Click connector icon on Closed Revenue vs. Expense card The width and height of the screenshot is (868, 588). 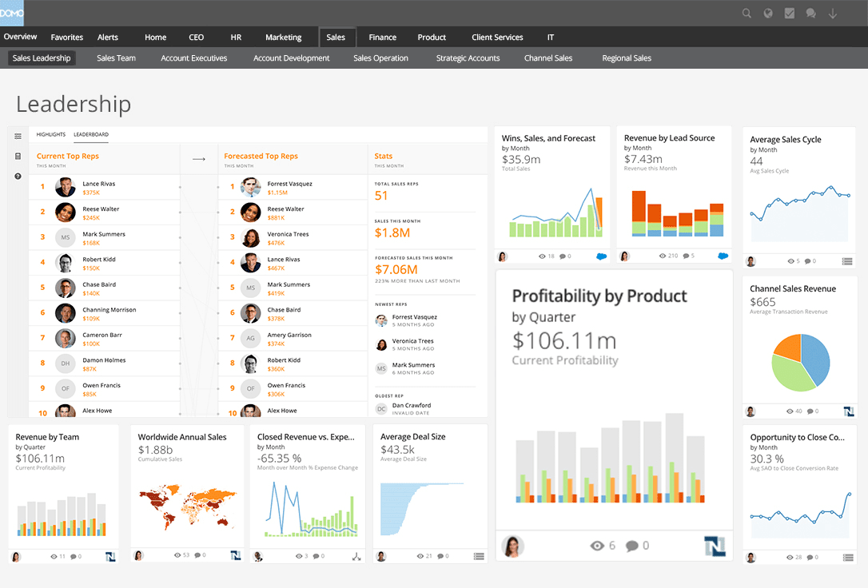pyautogui.click(x=356, y=557)
